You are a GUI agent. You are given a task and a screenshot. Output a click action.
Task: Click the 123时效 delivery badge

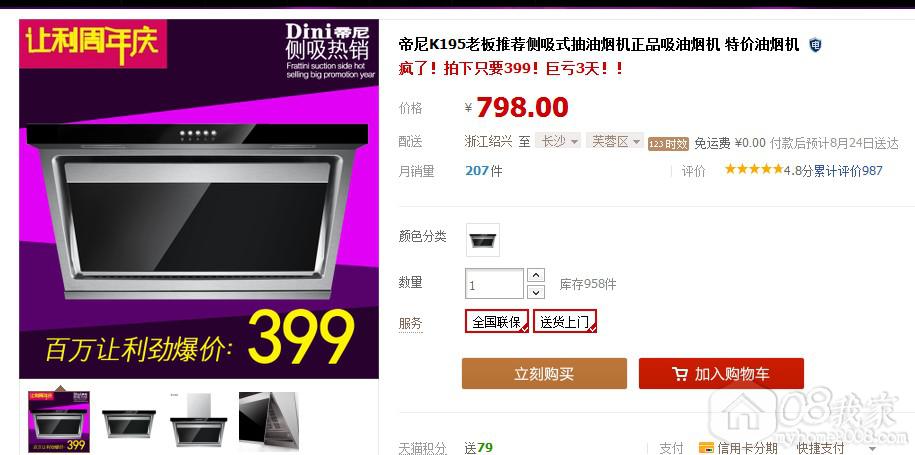pyautogui.click(x=668, y=144)
